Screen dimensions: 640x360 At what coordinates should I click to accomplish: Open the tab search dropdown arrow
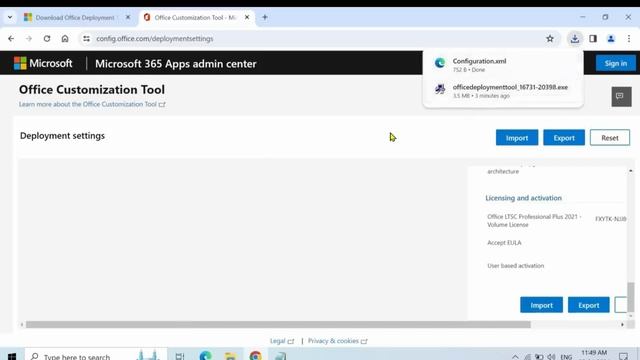[10, 17]
